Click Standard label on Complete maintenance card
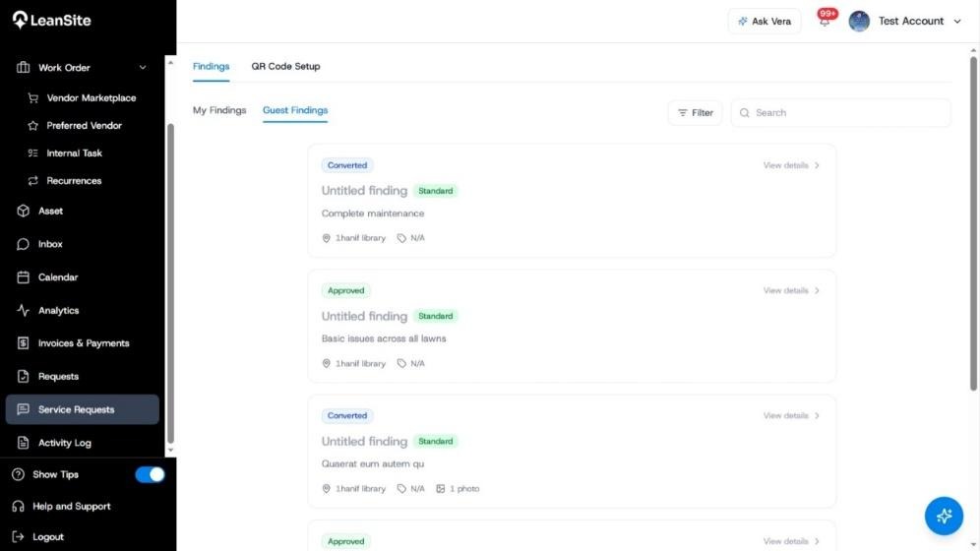The width and height of the screenshot is (980, 551). [436, 191]
